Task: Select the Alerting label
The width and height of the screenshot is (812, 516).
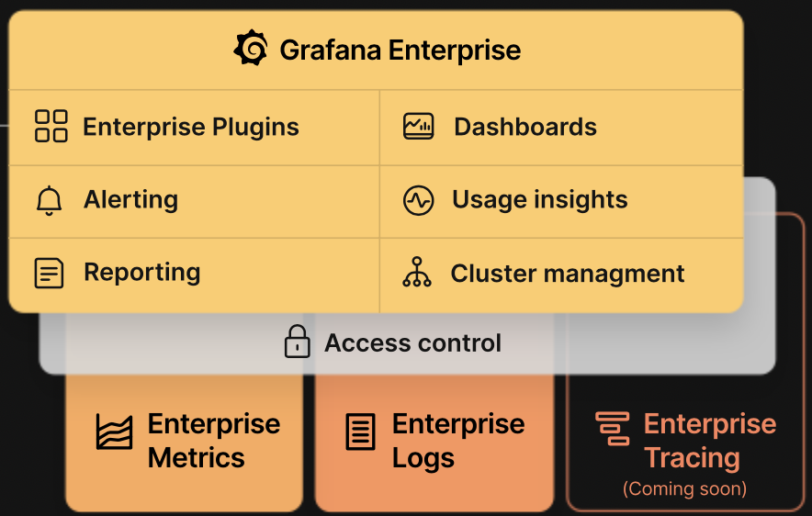Action: coord(131,200)
